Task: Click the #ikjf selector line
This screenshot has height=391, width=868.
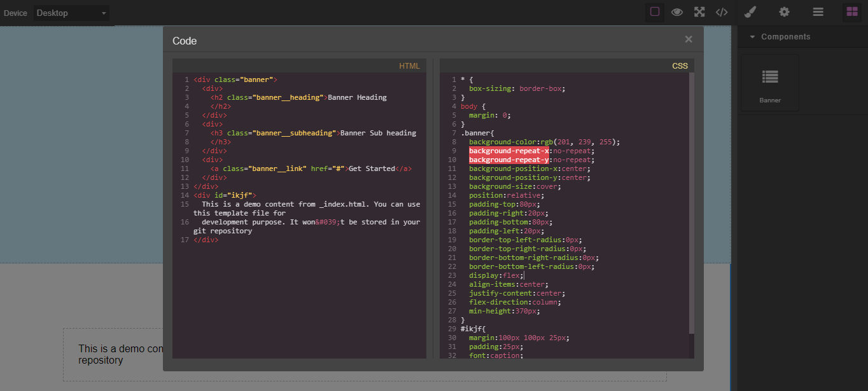Action: click(473, 329)
